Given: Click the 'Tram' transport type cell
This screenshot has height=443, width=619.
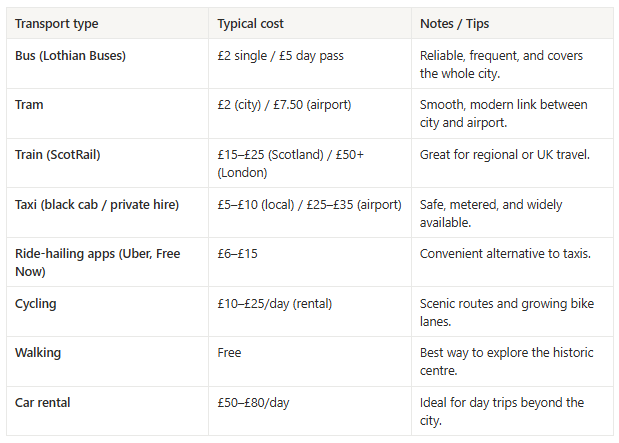Looking at the screenshot, I should point(30,105).
